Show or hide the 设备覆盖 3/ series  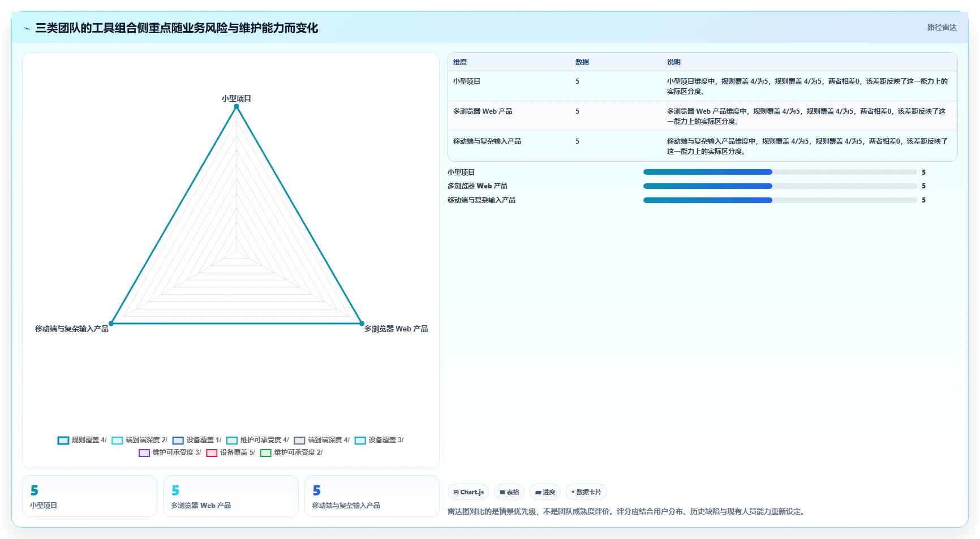pos(379,440)
